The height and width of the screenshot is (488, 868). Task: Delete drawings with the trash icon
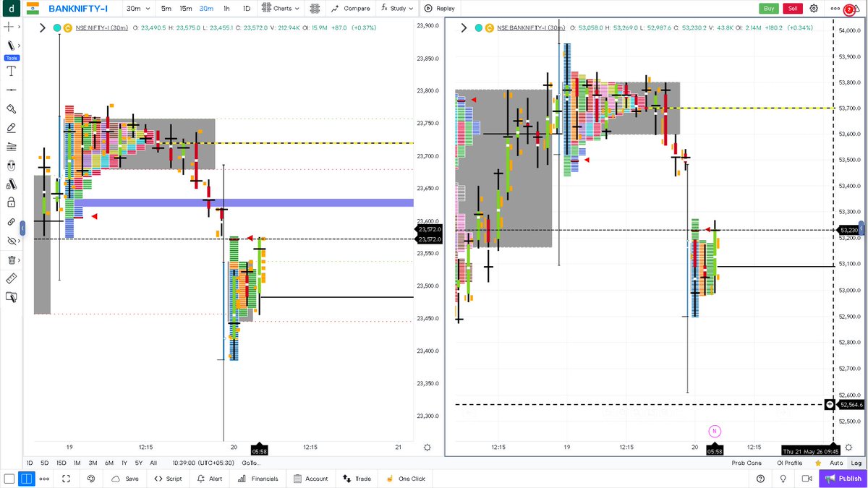click(x=11, y=260)
